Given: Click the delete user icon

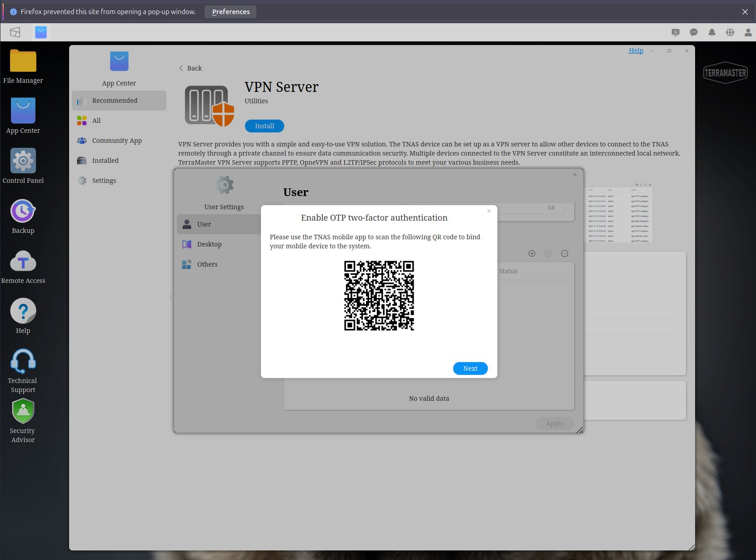Looking at the screenshot, I should coord(548,253).
